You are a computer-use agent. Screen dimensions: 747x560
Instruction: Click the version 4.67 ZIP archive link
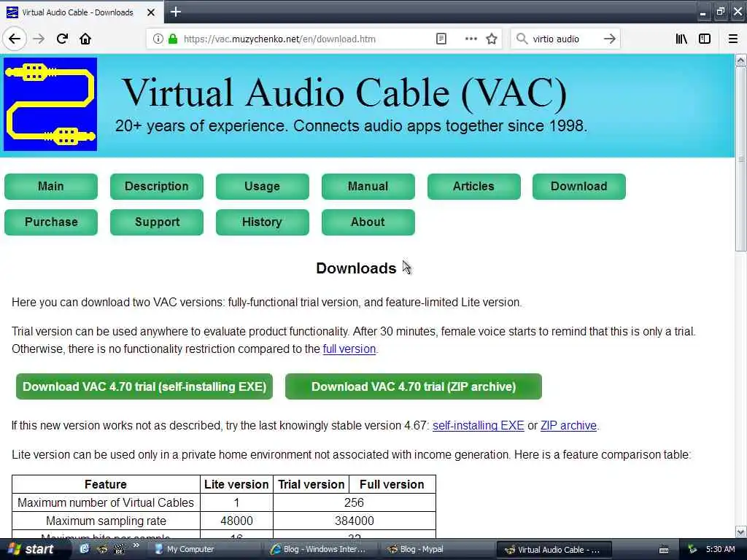click(568, 425)
